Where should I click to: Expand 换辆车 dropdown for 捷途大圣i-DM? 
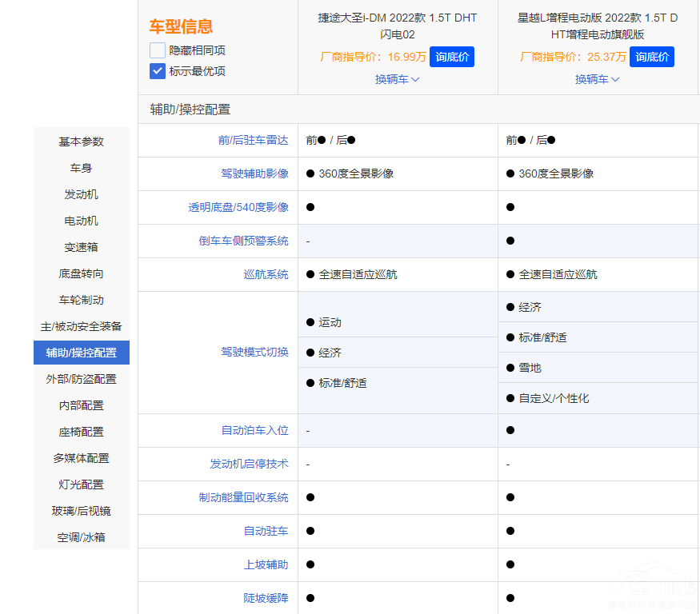tap(398, 79)
